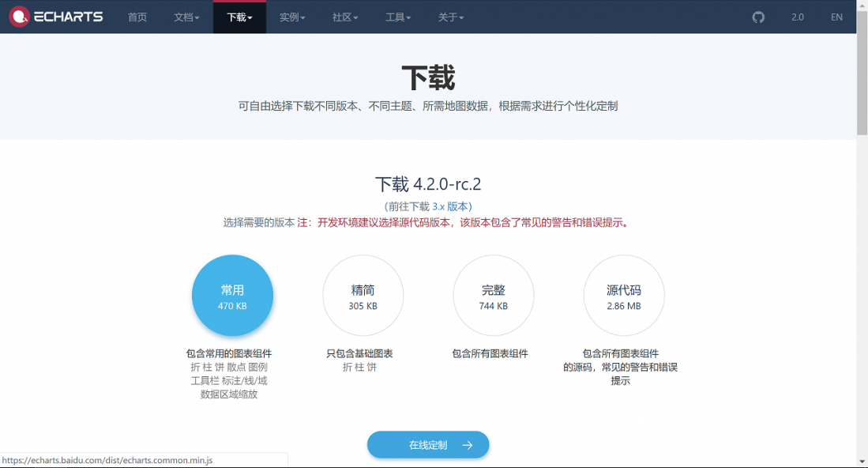This screenshot has height=468, width=868.
Task: Click the 数据区域缩放 text
Action: [229, 394]
